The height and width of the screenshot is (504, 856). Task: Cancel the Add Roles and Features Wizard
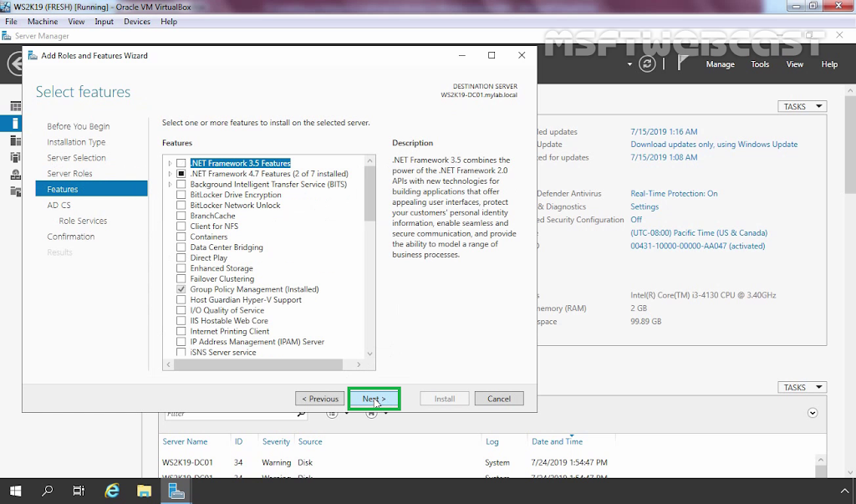pyautogui.click(x=499, y=399)
